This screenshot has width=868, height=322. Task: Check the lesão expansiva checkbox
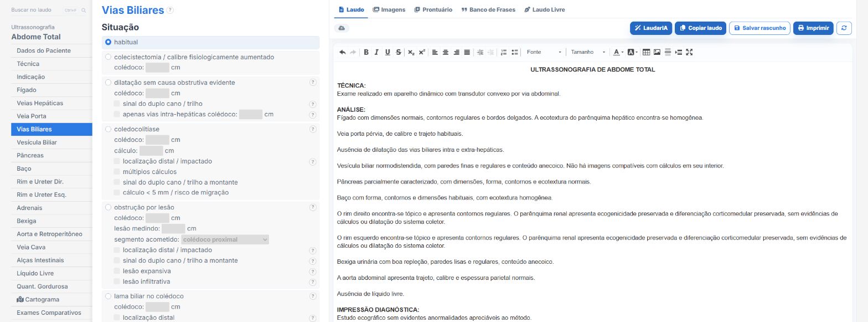click(x=117, y=271)
